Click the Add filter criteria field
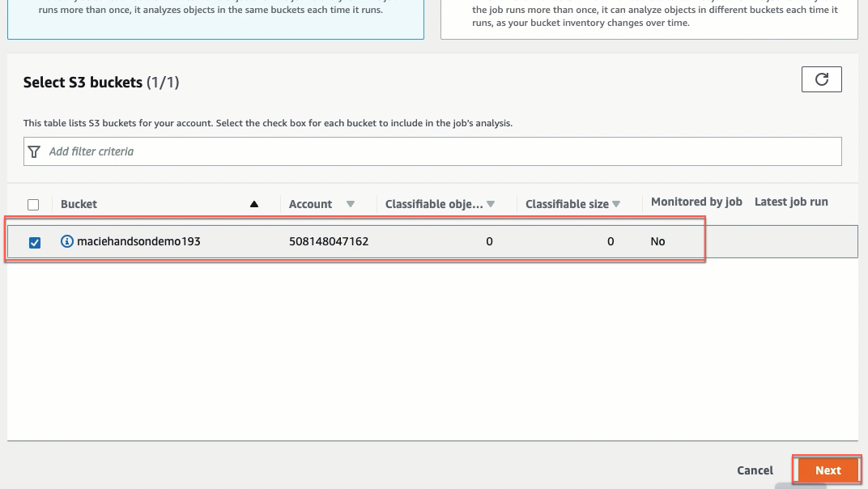This screenshot has width=868, height=489. pyautogui.click(x=432, y=151)
